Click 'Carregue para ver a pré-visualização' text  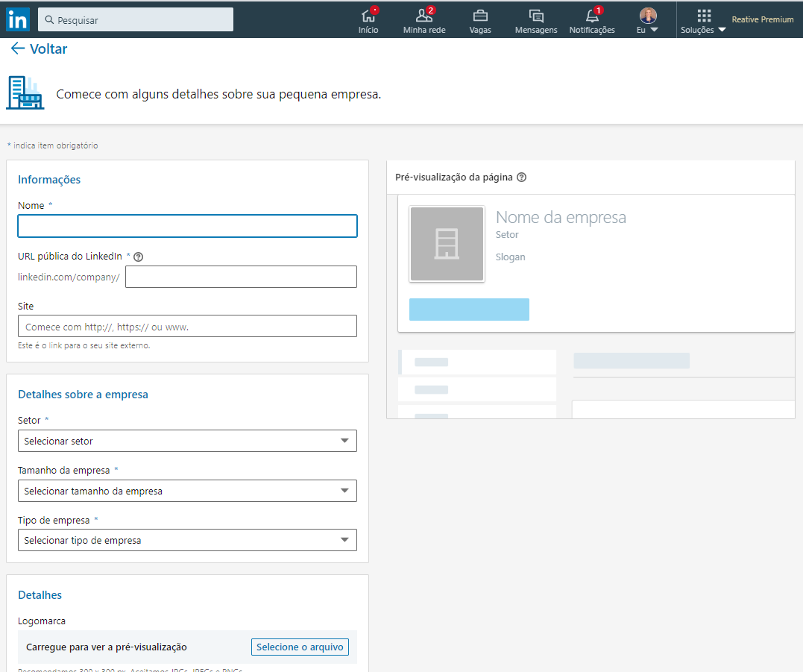(x=107, y=647)
